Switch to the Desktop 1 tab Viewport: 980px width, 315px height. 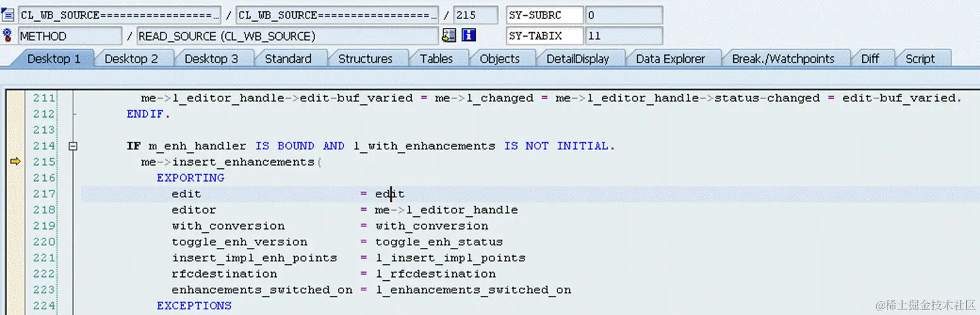click(x=54, y=59)
